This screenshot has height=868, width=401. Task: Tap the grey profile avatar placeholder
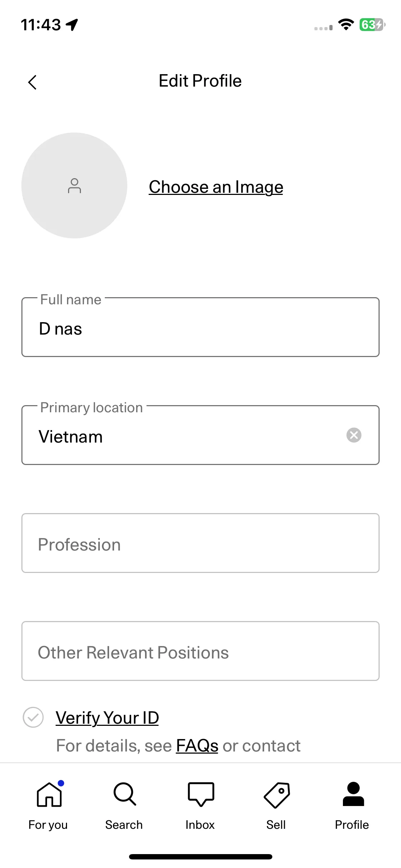(74, 185)
